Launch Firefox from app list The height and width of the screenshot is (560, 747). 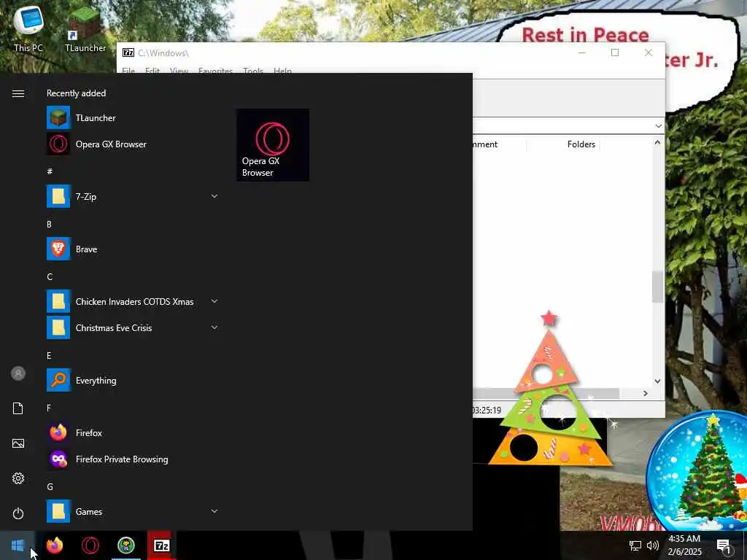tap(133, 433)
